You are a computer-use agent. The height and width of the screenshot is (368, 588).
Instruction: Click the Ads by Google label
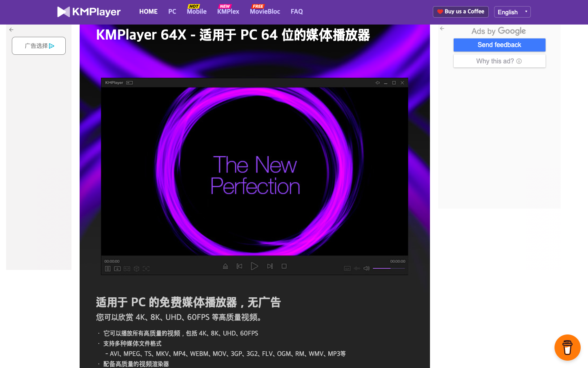click(x=499, y=31)
